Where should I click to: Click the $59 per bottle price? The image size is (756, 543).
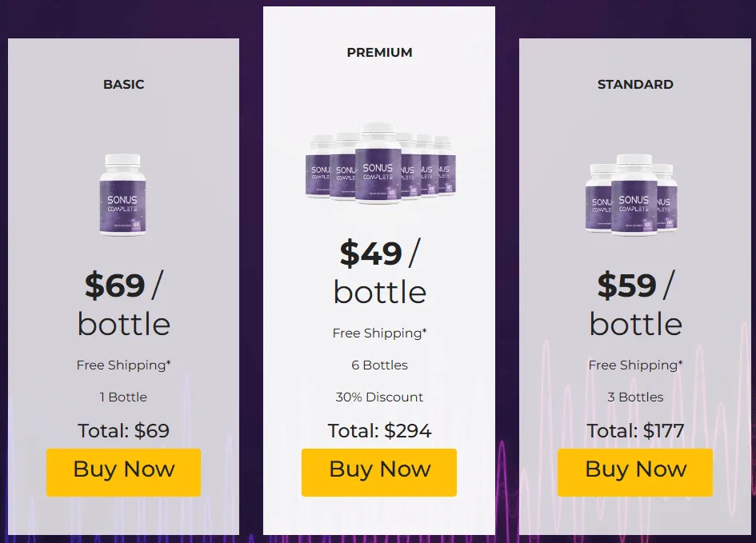[x=634, y=304]
